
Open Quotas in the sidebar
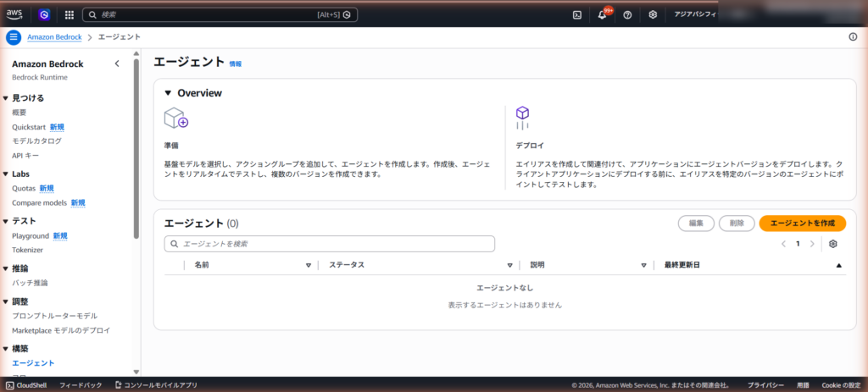coord(24,188)
